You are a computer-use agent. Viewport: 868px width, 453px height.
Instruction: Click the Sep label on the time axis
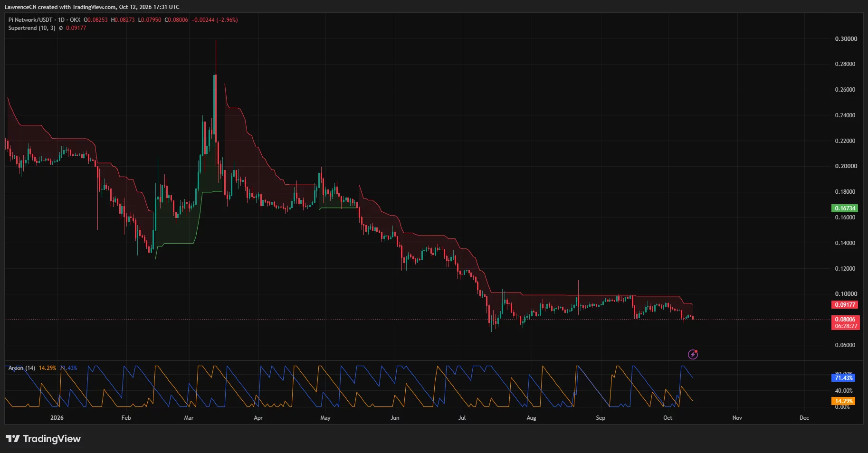pos(601,418)
